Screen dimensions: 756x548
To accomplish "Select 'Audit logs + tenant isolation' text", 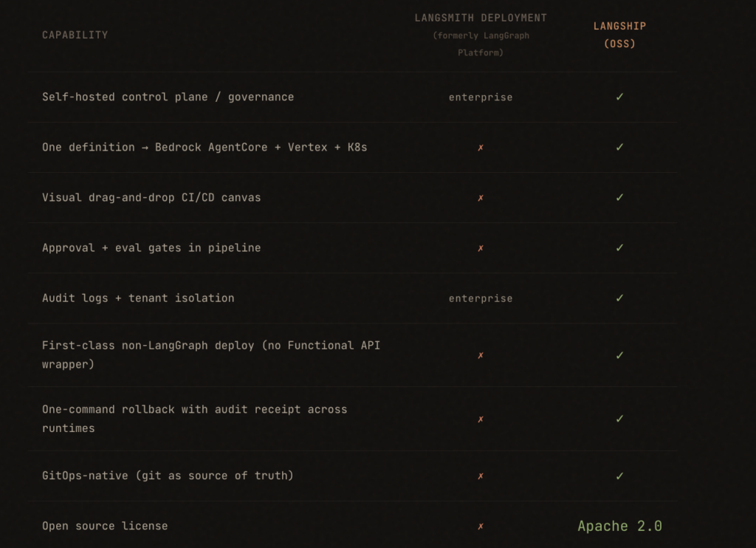I will [x=138, y=298].
